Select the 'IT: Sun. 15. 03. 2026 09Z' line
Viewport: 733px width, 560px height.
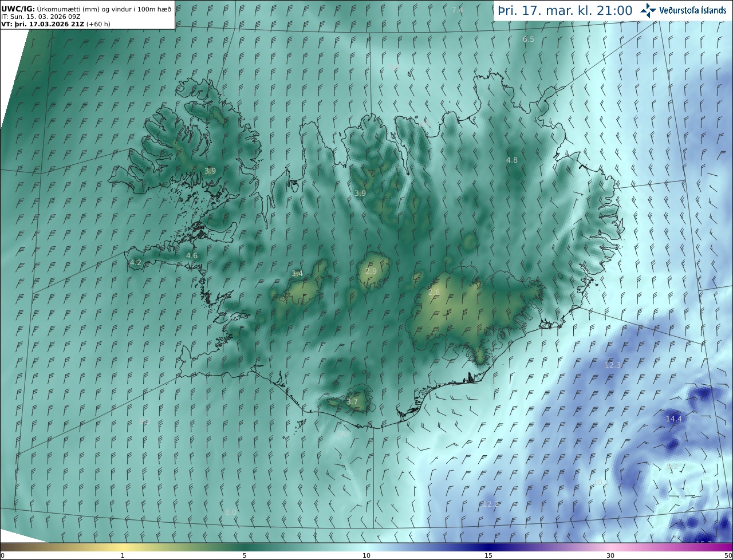pyautogui.click(x=41, y=17)
